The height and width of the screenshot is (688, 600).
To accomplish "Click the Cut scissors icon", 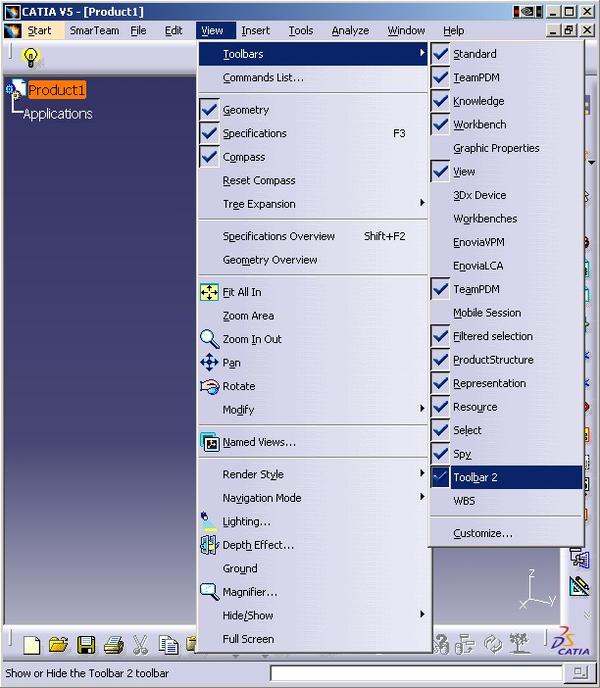I will coord(140,645).
